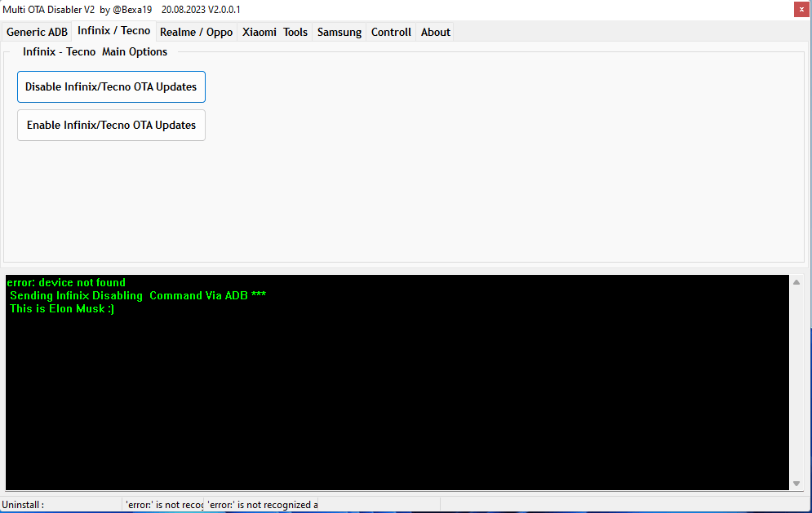812x513 pixels.
Task: View the About tab
Action: 435,32
